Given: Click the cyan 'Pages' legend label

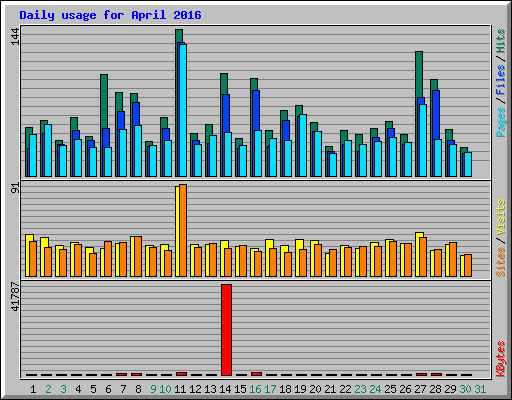Looking at the screenshot, I should (x=500, y=122).
